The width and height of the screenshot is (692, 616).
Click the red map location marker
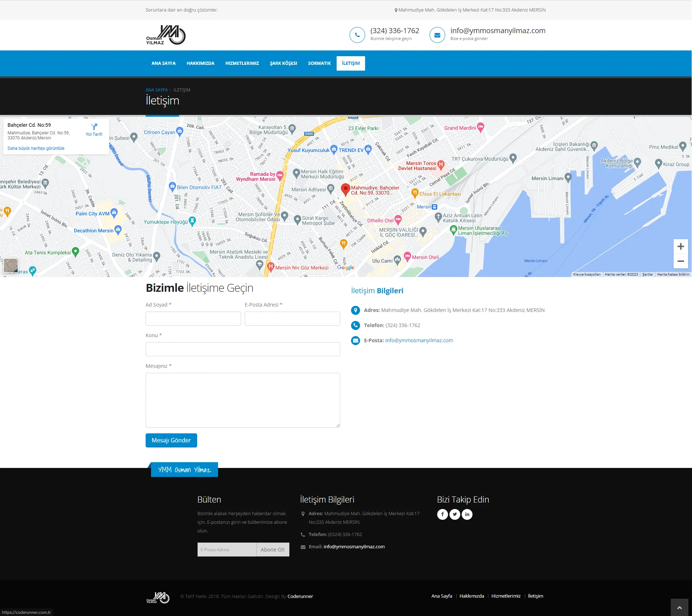(345, 189)
